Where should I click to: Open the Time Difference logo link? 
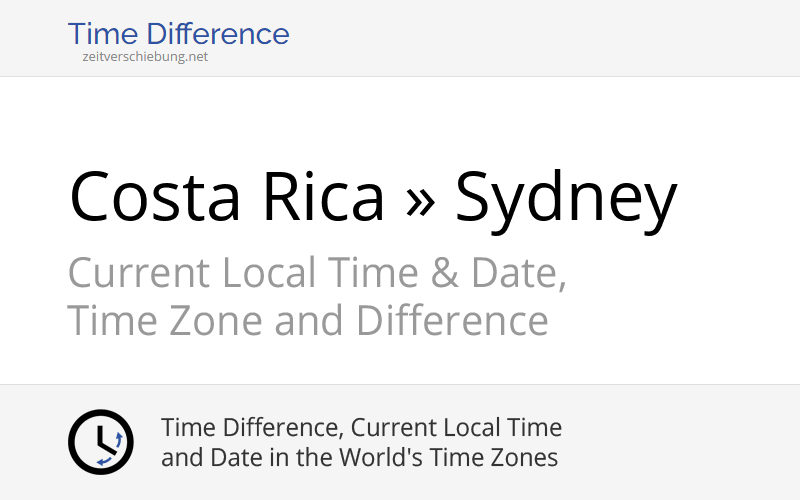click(178, 35)
